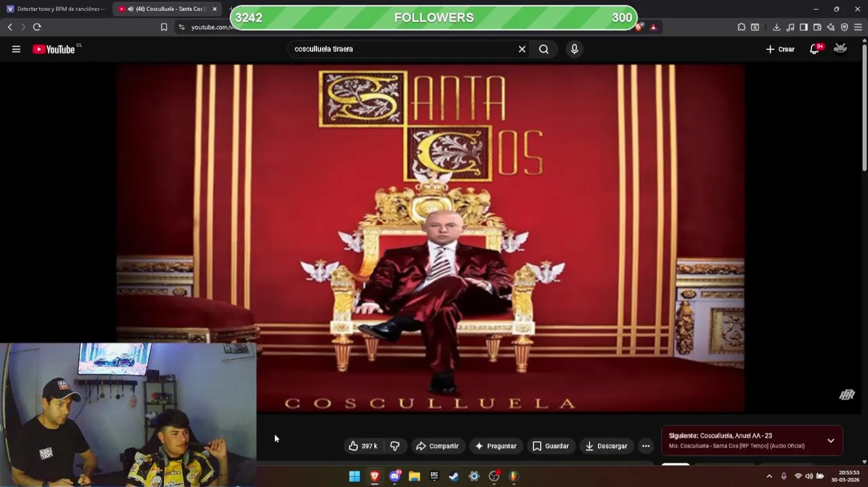Save the video with Guardar

pyautogui.click(x=551, y=446)
